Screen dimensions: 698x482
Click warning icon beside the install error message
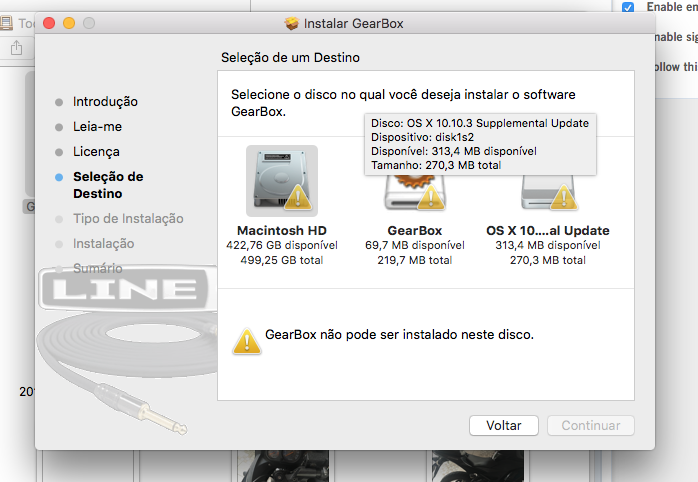(246, 340)
